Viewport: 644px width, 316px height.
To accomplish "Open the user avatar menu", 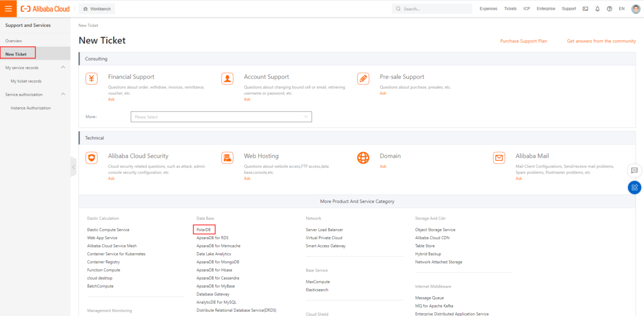I will tap(635, 9).
